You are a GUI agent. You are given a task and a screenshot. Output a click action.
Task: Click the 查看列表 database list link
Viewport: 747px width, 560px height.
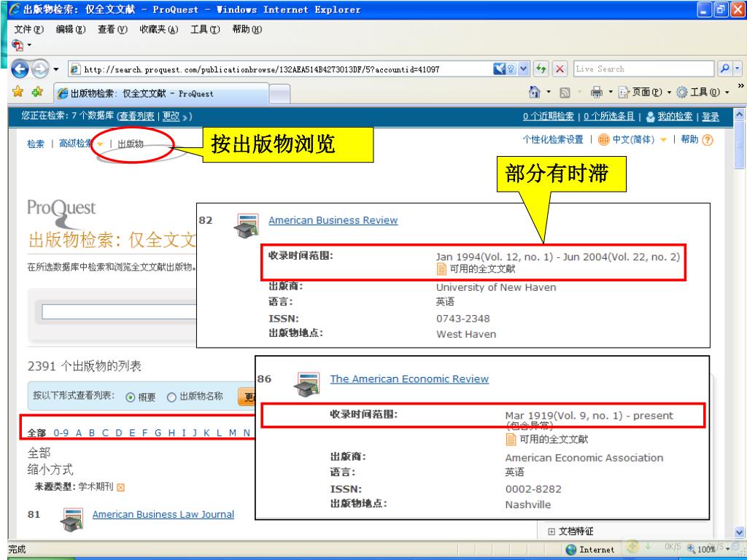coord(136,116)
